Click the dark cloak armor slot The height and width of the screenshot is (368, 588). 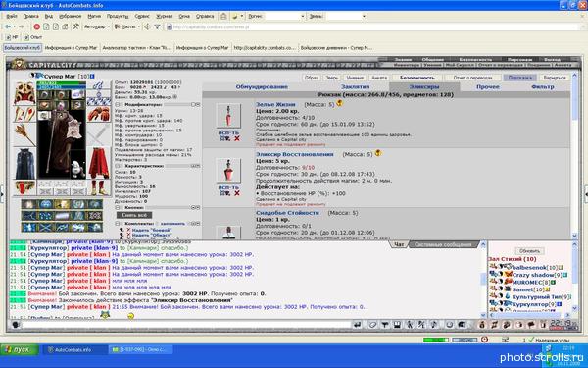pos(25,164)
